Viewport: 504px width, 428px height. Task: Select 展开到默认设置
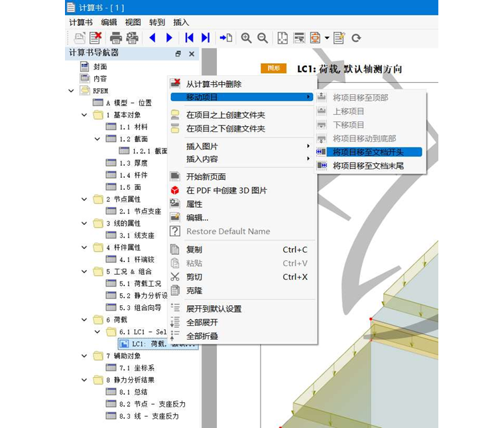[x=241, y=309]
